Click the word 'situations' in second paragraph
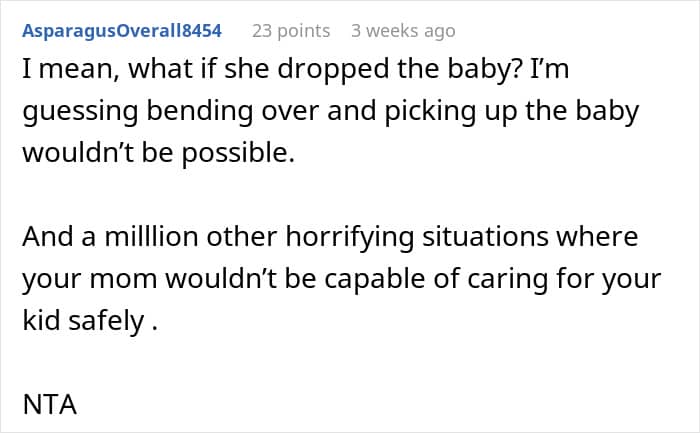Viewport: 700px width, 433px height. pyautogui.click(x=485, y=237)
